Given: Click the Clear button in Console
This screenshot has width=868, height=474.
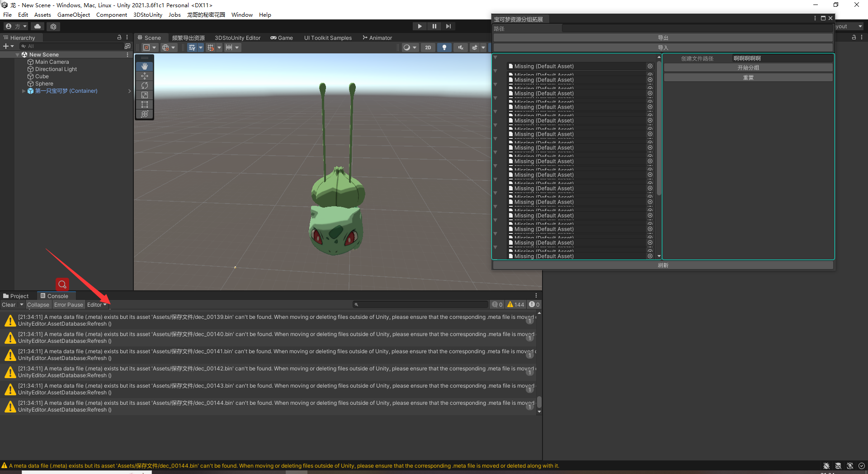Looking at the screenshot, I should [x=9, y=305].
